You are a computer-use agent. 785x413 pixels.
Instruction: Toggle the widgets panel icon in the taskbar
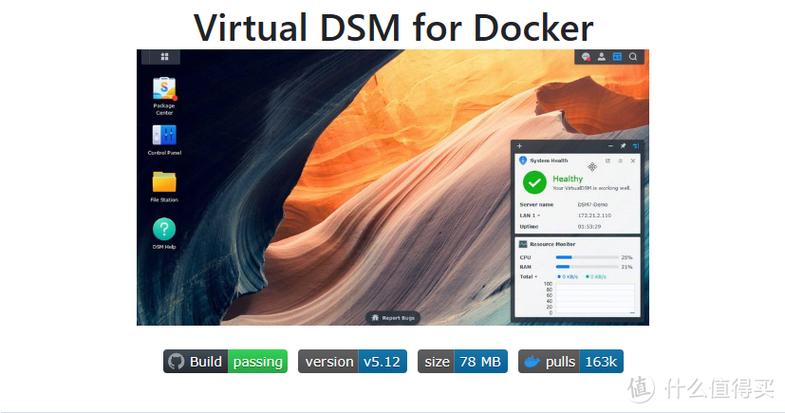click(617, 57)
